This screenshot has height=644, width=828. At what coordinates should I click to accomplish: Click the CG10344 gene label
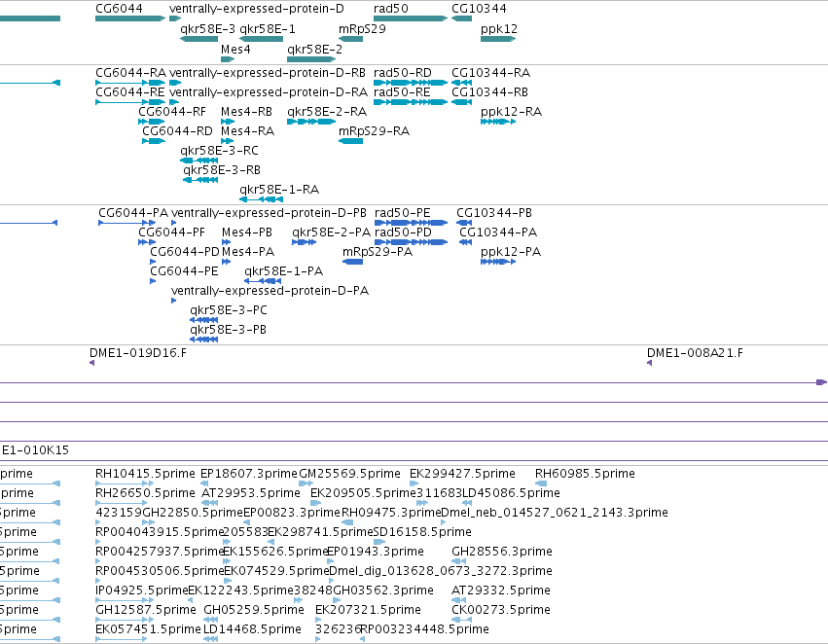pyautogui.click(x=479, y=9)
